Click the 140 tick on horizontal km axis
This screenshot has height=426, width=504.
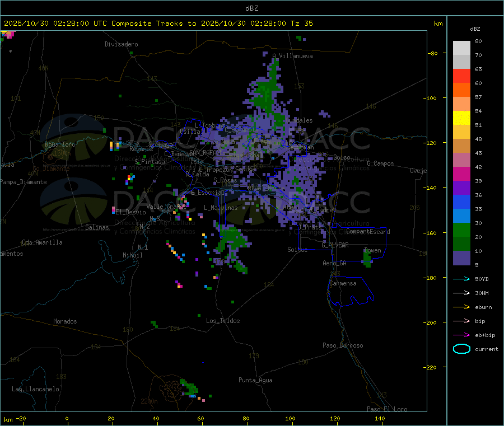[x=380, y=418]
